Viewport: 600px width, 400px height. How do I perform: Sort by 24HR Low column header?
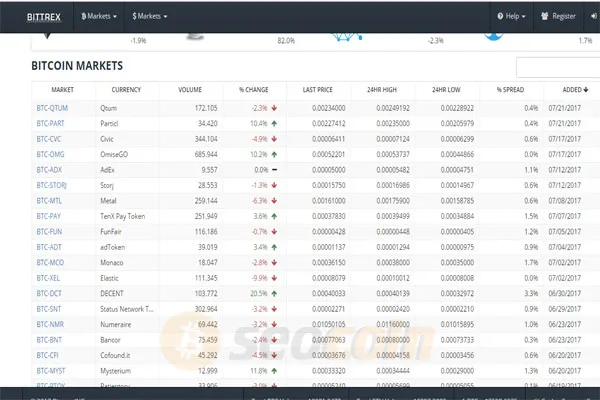tap(446, 90)
